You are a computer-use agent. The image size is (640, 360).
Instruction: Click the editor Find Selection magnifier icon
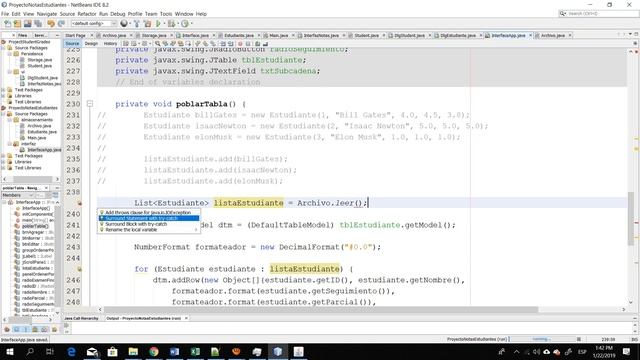(x=158, y=44)
